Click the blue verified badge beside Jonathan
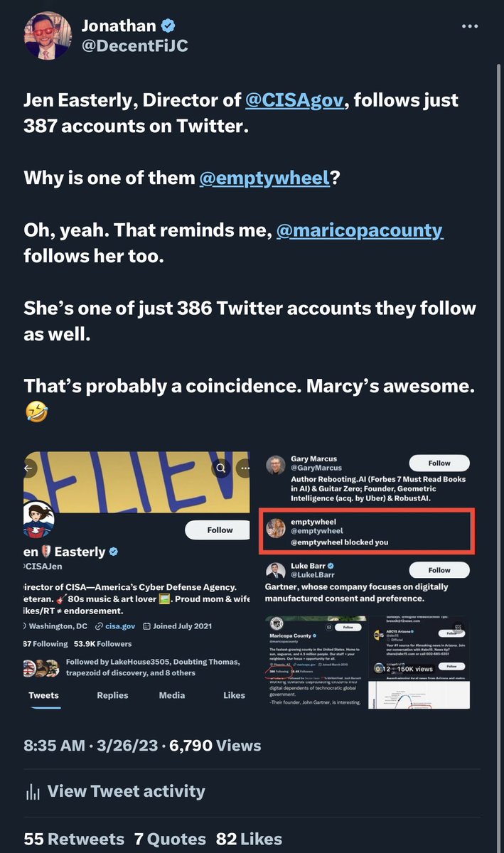The image size is (504, 853). click(168, 26)
